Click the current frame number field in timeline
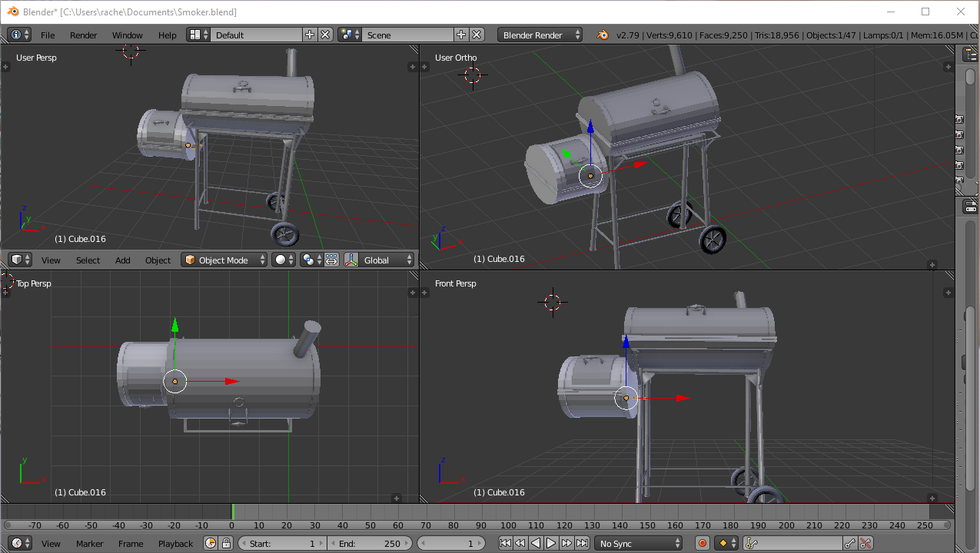 (x=451, y=543)
